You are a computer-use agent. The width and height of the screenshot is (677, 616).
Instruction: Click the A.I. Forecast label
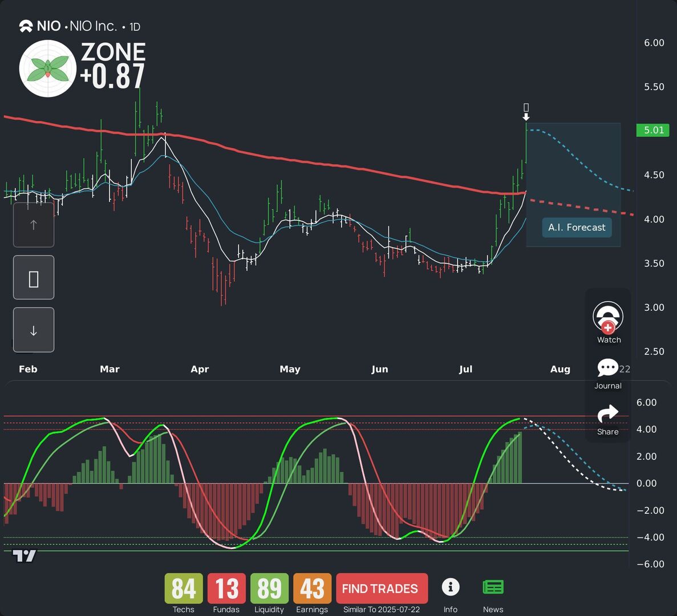pyautogui.click(x=577, y=228)
